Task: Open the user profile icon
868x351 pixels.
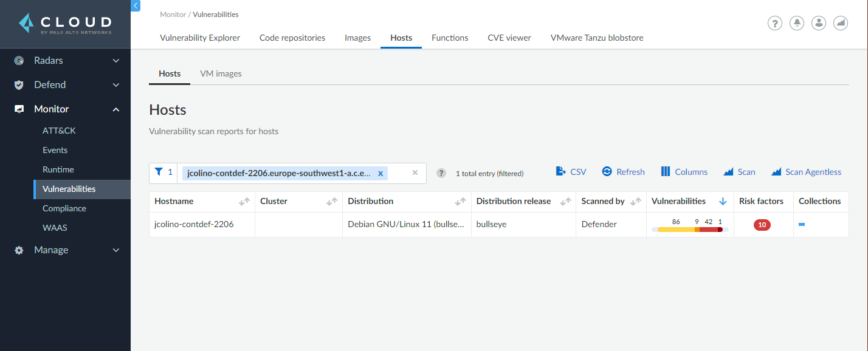Action: pyautogui.click(x=819, y=23)
